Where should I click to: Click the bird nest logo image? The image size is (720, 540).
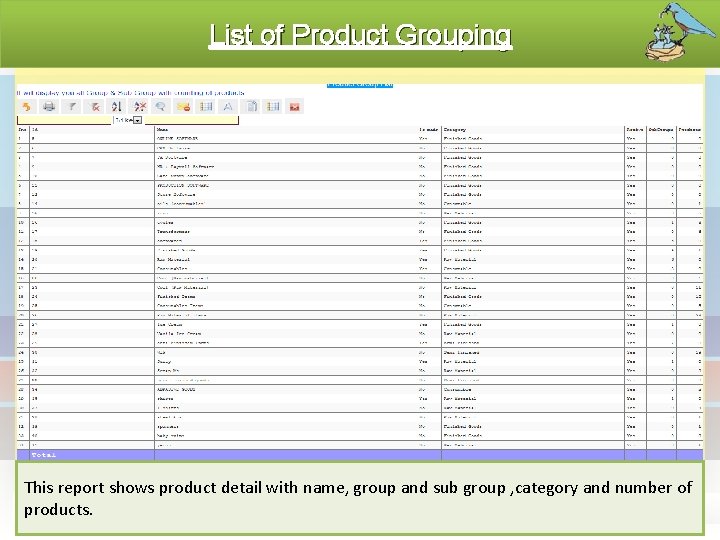pyautogui.click(x=678, y=32)
